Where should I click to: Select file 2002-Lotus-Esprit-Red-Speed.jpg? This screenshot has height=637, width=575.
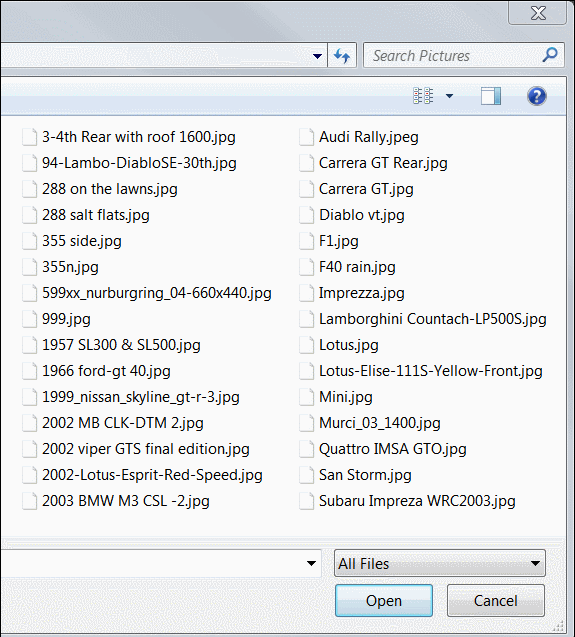point(142,475)
